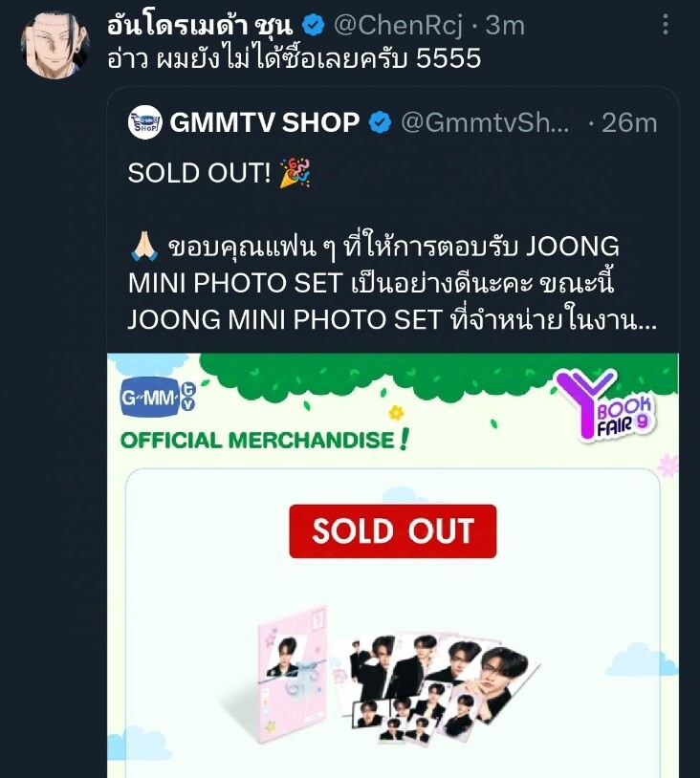Click the Y Book Fair 9 logo
Viewport: 700px width, 778px height.
(605, 405)
